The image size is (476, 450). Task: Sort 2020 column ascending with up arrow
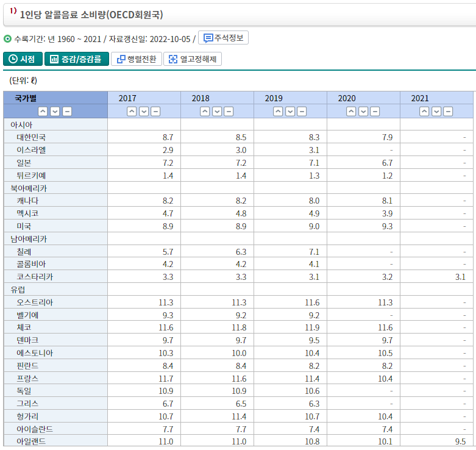(x=351, y=112)
